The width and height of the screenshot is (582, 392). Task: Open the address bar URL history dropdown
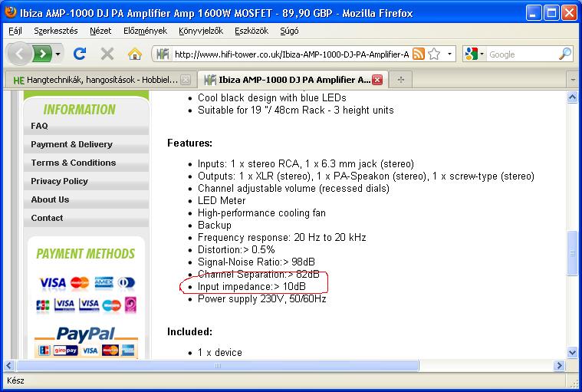[449, 54]
